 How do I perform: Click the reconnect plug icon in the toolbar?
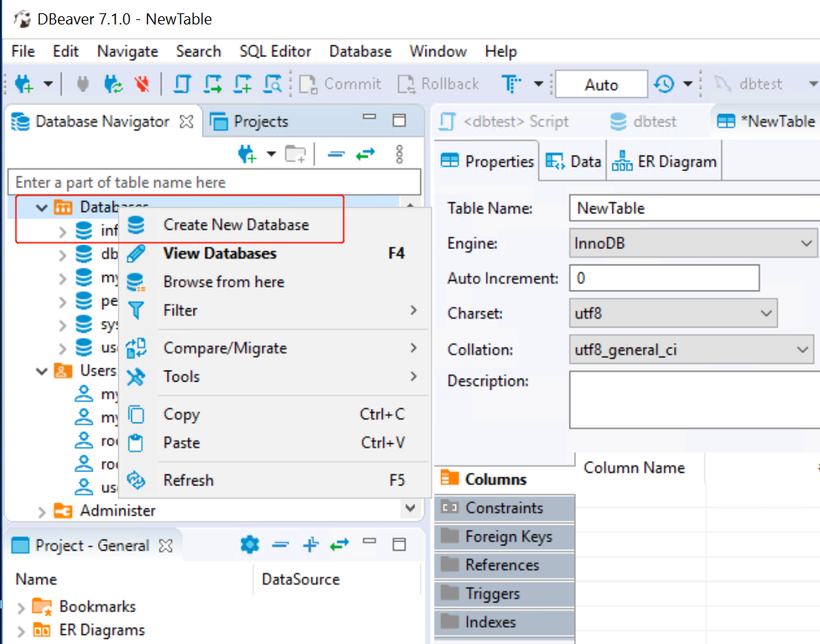tap(112, 84)
